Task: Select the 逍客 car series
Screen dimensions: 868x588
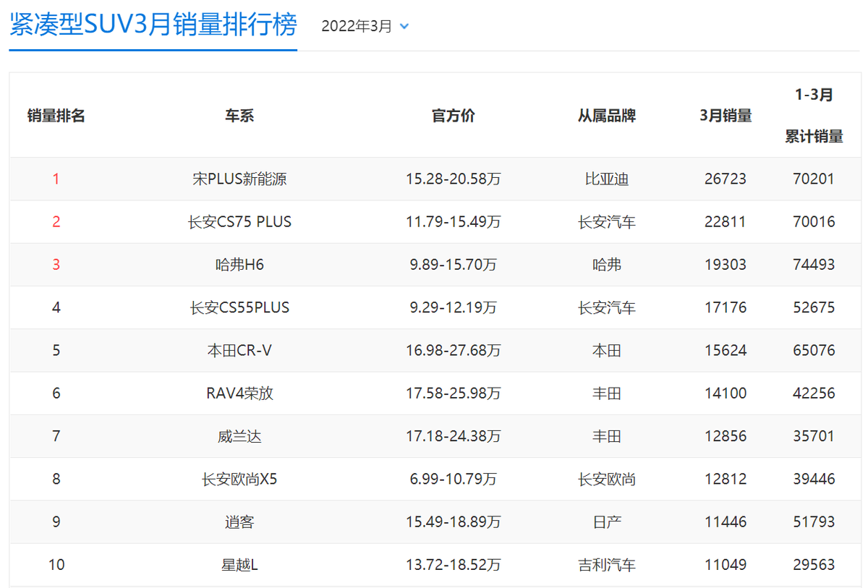Action: tap(239, 521)
